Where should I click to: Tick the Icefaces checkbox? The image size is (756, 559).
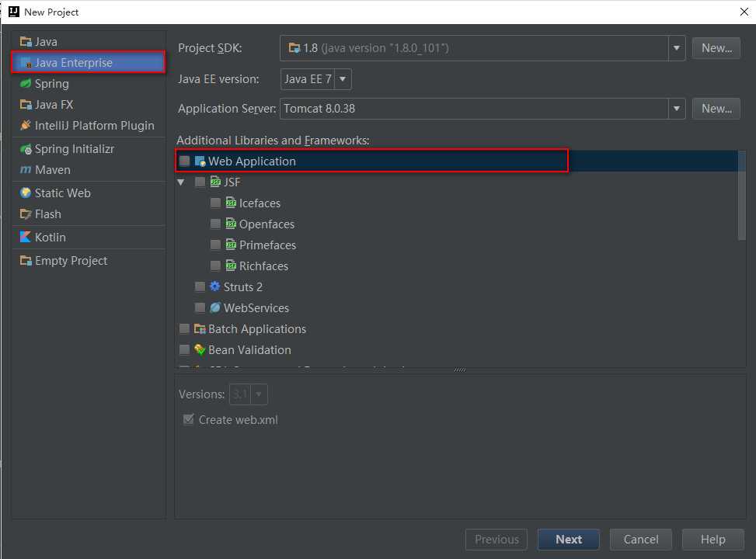(x=215, y=203)
